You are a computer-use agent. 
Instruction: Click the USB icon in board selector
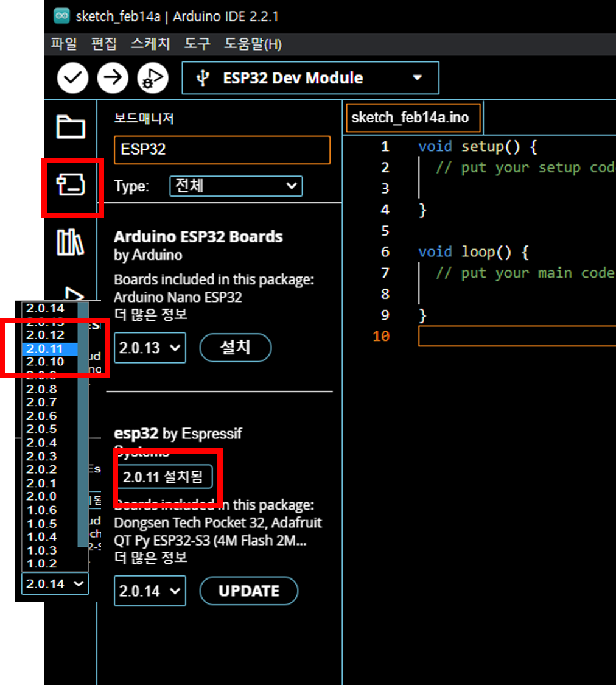203,78
